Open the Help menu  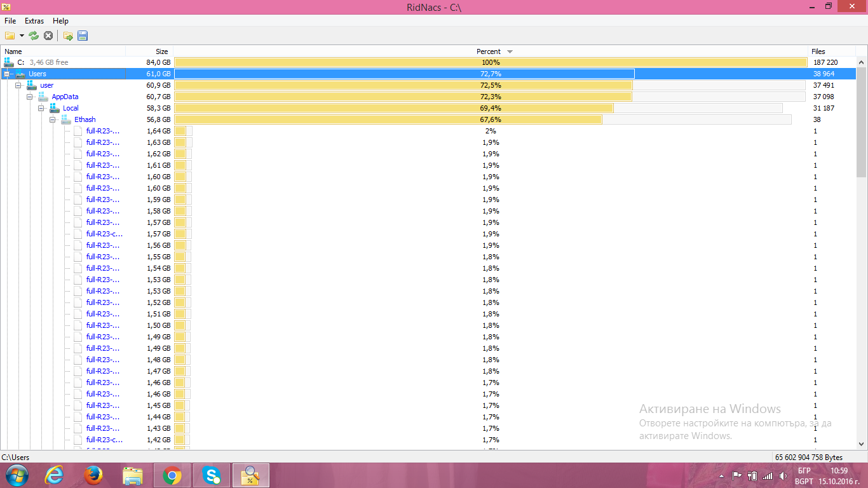click(x=60, y=21)
